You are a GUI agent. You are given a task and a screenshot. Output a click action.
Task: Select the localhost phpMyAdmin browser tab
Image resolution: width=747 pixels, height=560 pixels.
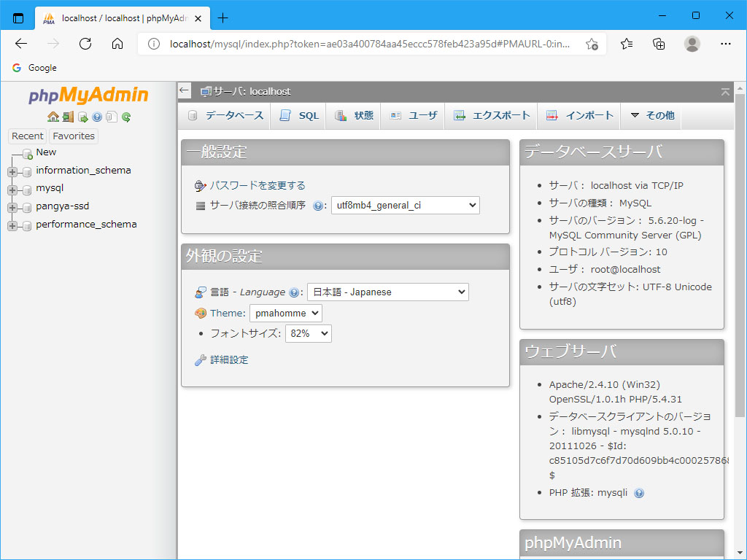(123, 18)
